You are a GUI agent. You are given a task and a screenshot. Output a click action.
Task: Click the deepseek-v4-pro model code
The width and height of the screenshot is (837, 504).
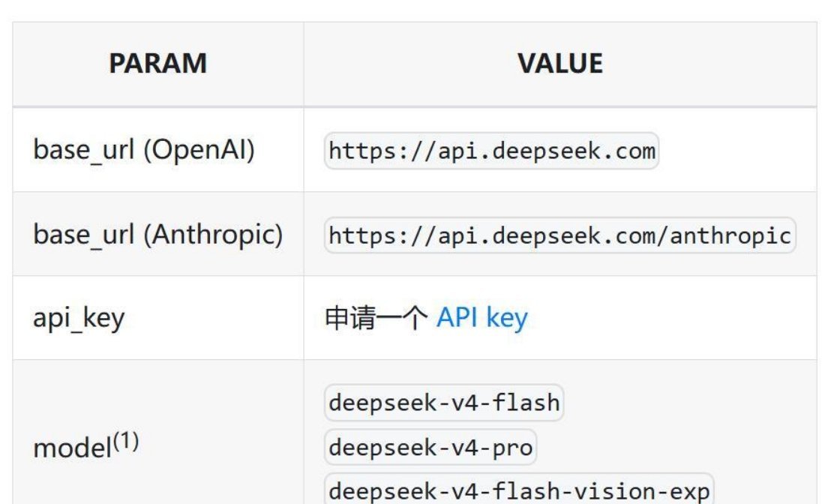point(430,448)
